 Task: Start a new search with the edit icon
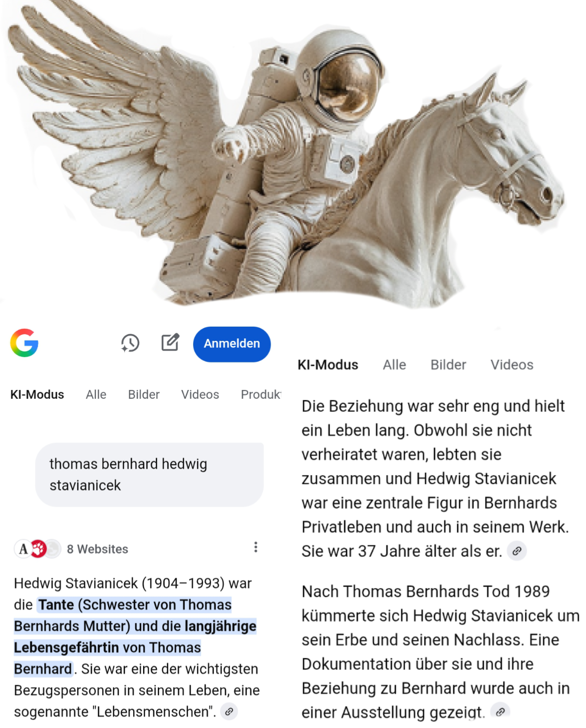point(171,342)
